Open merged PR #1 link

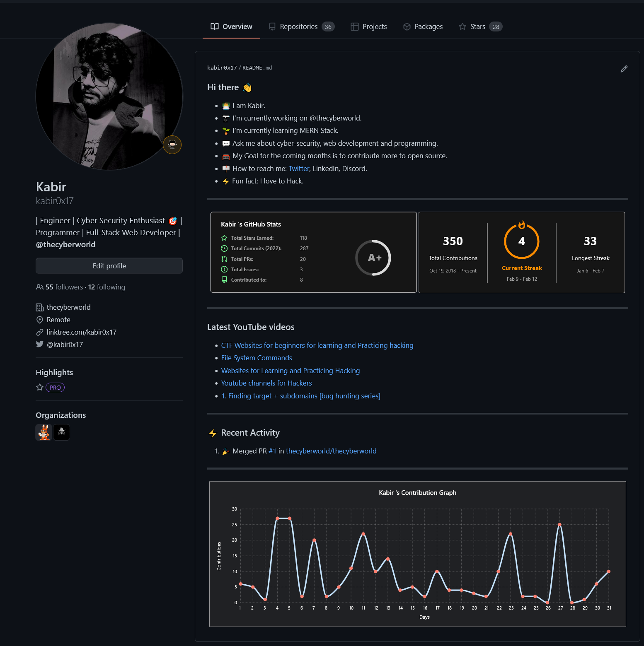[272, 451]
